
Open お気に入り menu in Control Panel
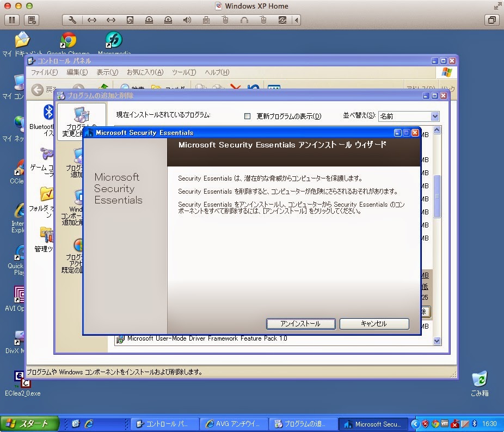pyautogui.click(x=145, y=72)
